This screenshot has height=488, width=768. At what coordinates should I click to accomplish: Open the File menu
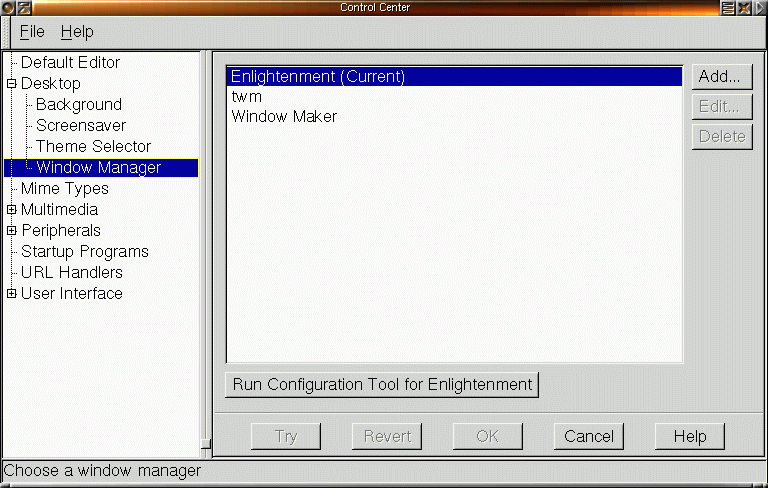click(32, 32)
